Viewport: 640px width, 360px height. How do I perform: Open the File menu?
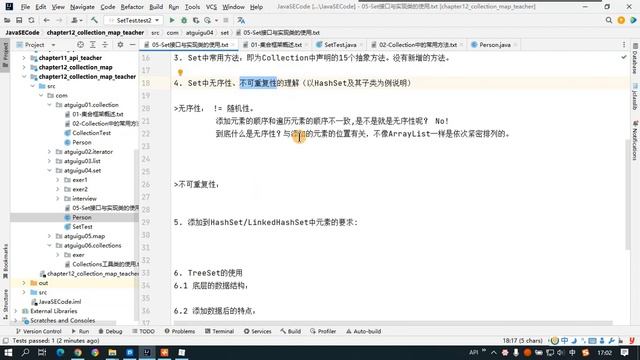[x=25, y=7]
